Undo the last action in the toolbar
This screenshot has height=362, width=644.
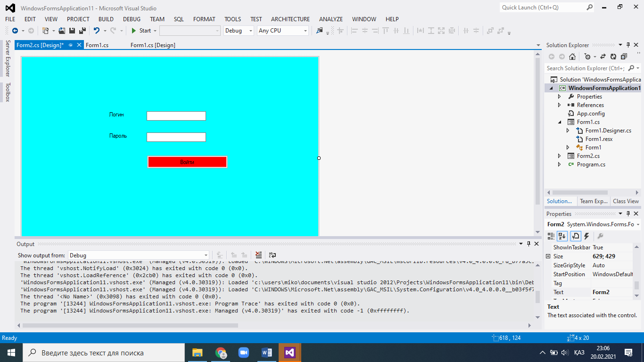point(97,31)
